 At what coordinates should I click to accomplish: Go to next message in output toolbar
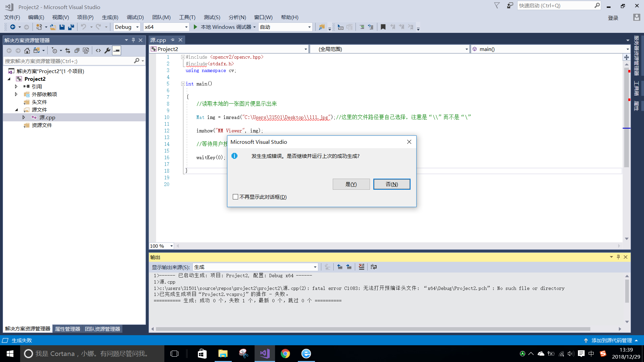349,267
